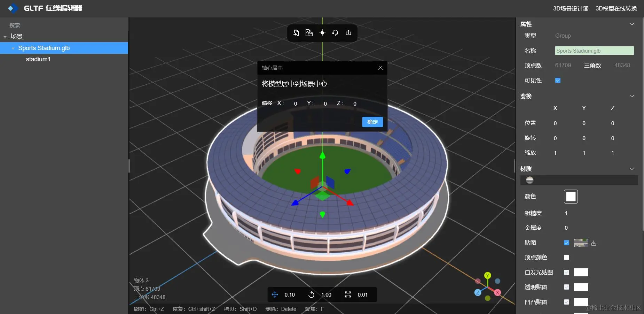Toggle the 贴图 texture checkbox
Viewport: 644px width, 314px height.
coord(566,243)
